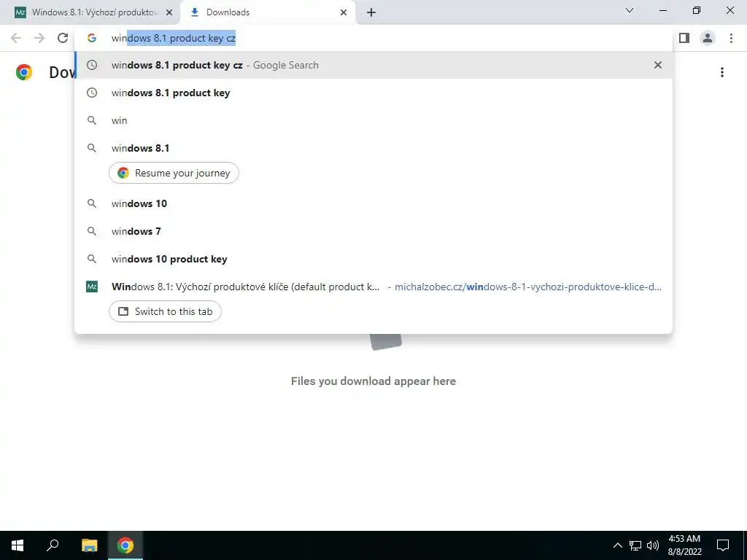Select the Downloads tab

click(268, 13)
